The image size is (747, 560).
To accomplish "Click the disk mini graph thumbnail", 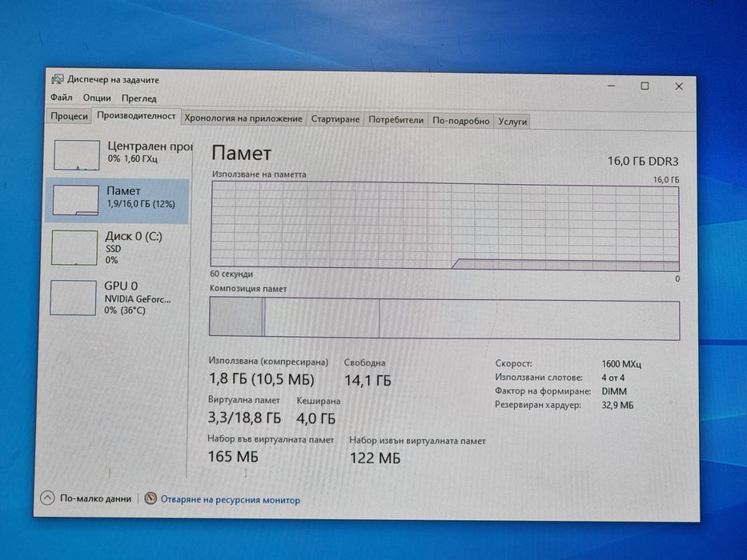I will 74,248.
